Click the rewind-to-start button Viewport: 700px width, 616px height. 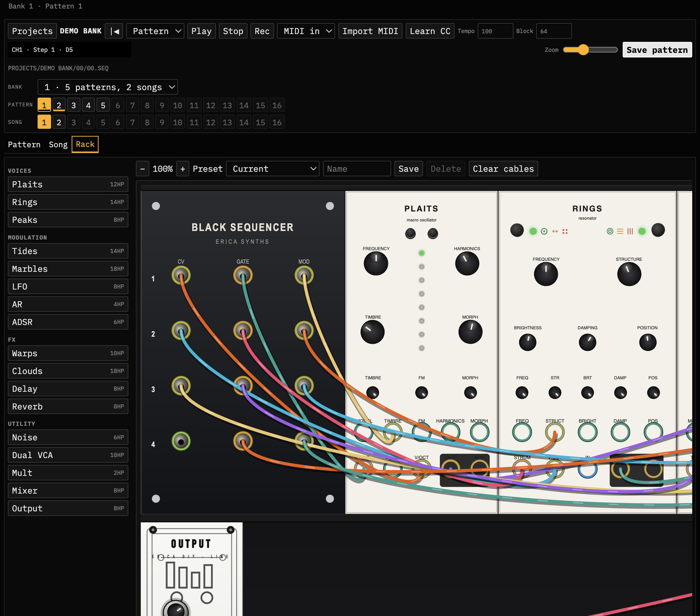click(114, 31)
